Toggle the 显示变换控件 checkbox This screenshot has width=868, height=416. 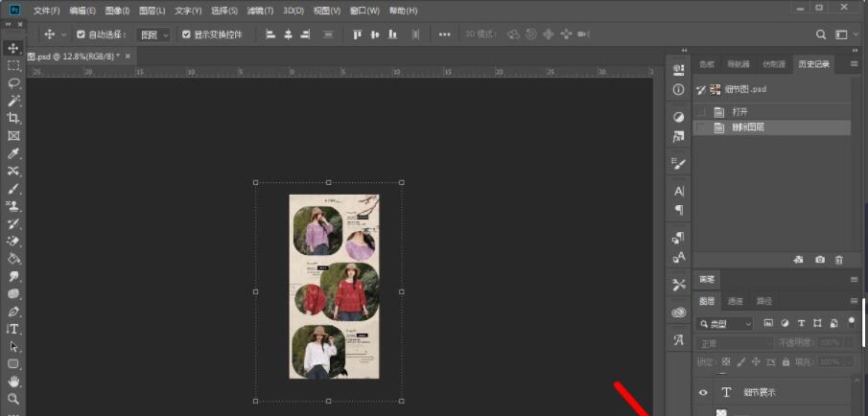click(186, 35)
